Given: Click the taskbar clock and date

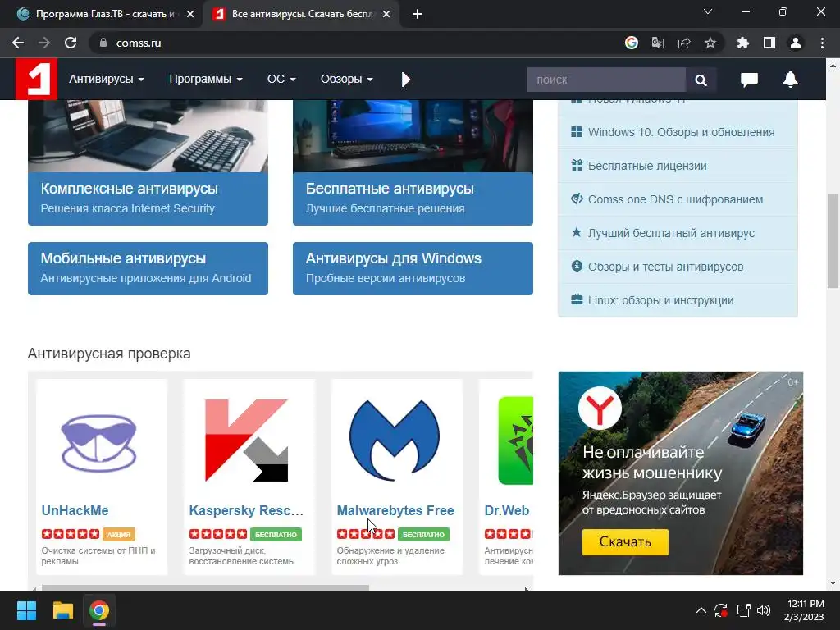Looking at the screenshot, I should point(804,610).
